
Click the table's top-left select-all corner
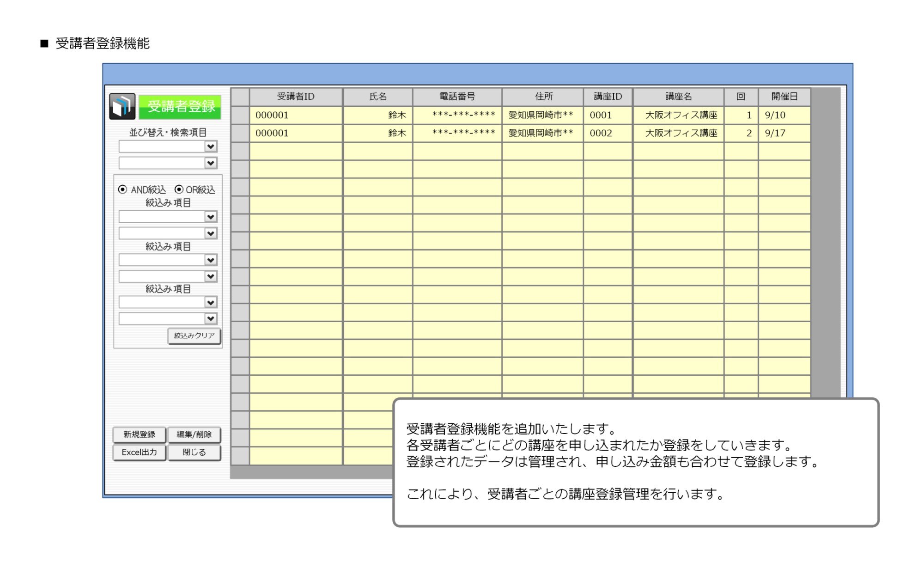(x=240, y=97)
